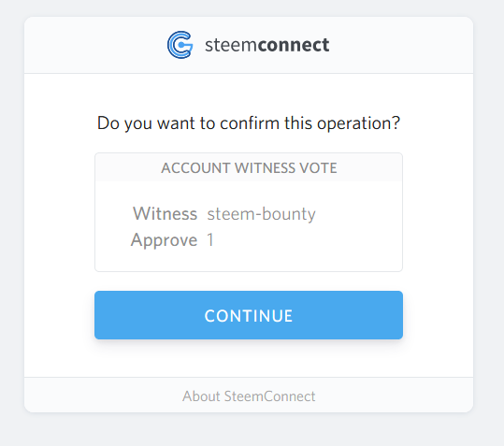Click the blue SteemConnect logo icon
Viewport: 504px width, 446px height.
[180, 45]
